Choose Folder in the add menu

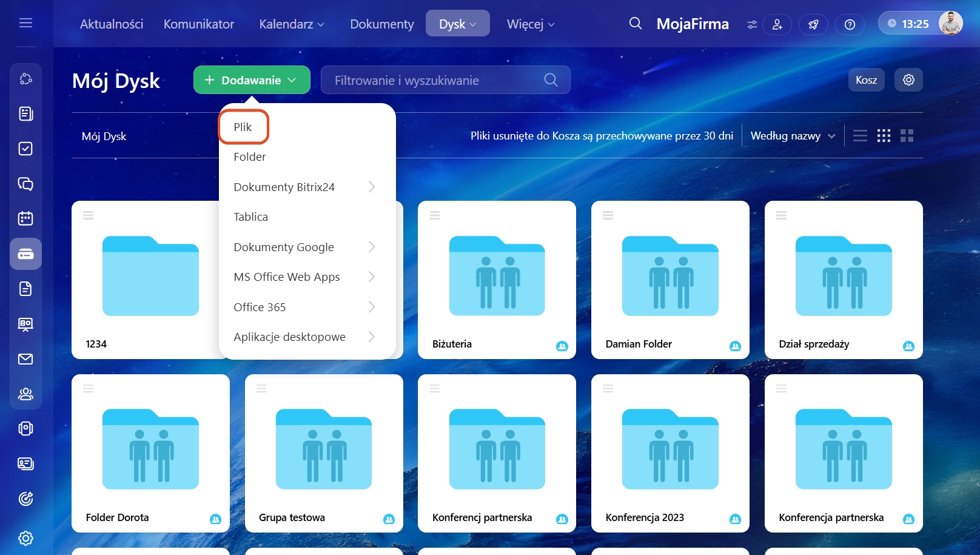coord(250,157)
